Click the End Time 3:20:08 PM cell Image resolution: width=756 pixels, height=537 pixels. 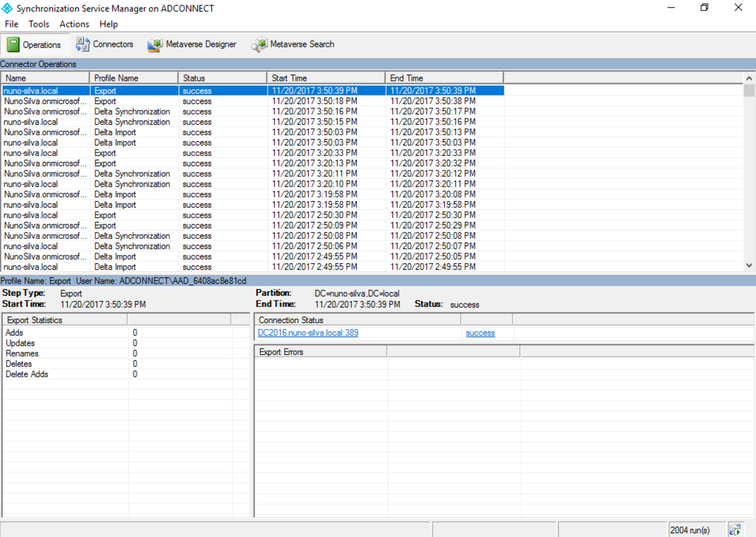tap(433, 195)
